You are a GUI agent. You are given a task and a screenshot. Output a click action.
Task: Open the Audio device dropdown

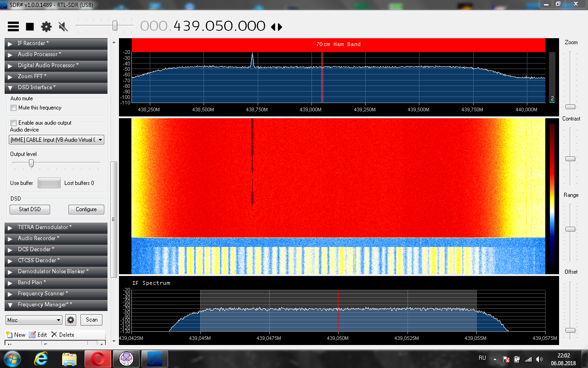57,140
